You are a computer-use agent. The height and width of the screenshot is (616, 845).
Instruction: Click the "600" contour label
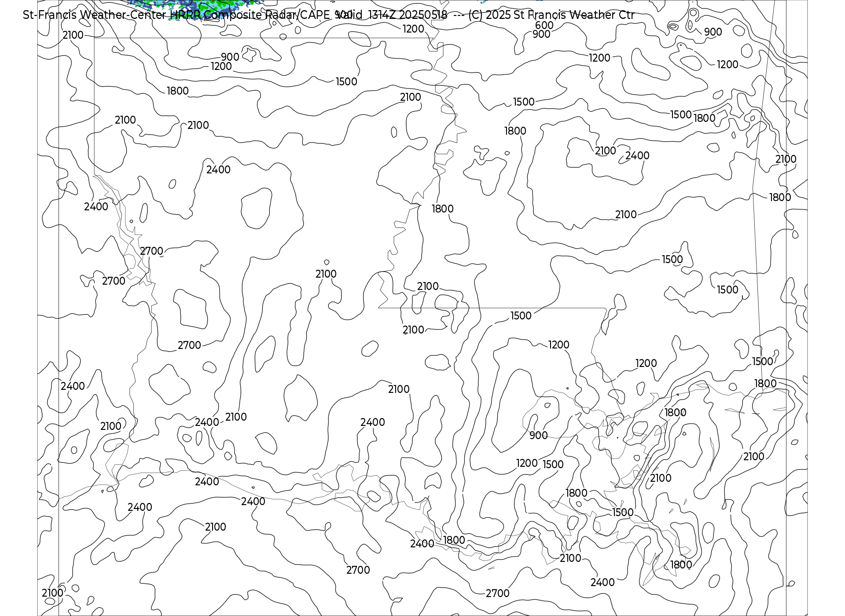[544, 26]
